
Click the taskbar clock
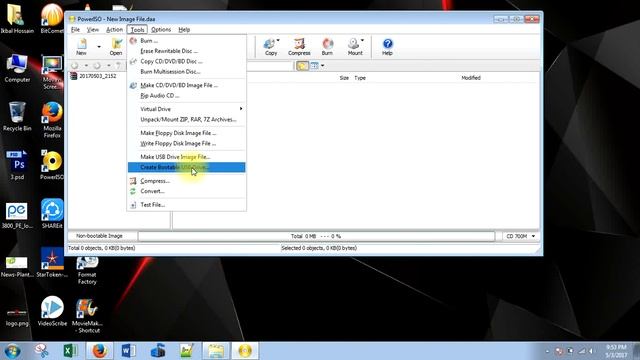point(616,351)
